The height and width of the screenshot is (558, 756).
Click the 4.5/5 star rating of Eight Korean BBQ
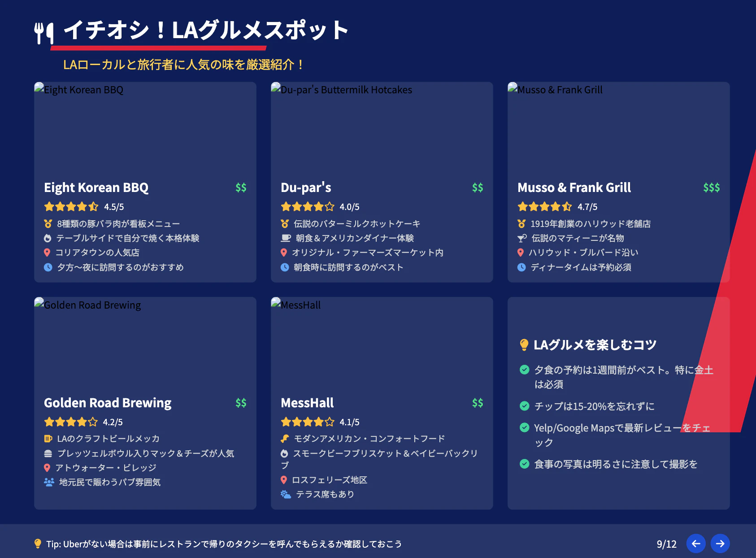[84, 207]
